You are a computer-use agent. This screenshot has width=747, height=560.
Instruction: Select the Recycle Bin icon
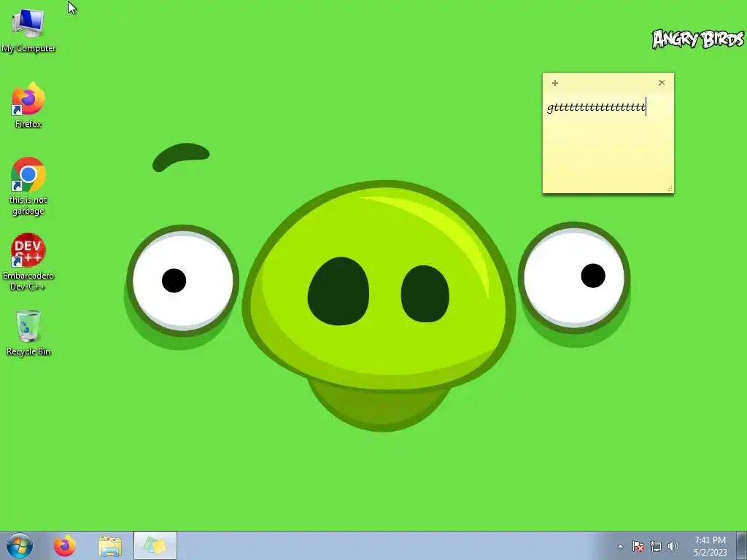pos(28,332)
